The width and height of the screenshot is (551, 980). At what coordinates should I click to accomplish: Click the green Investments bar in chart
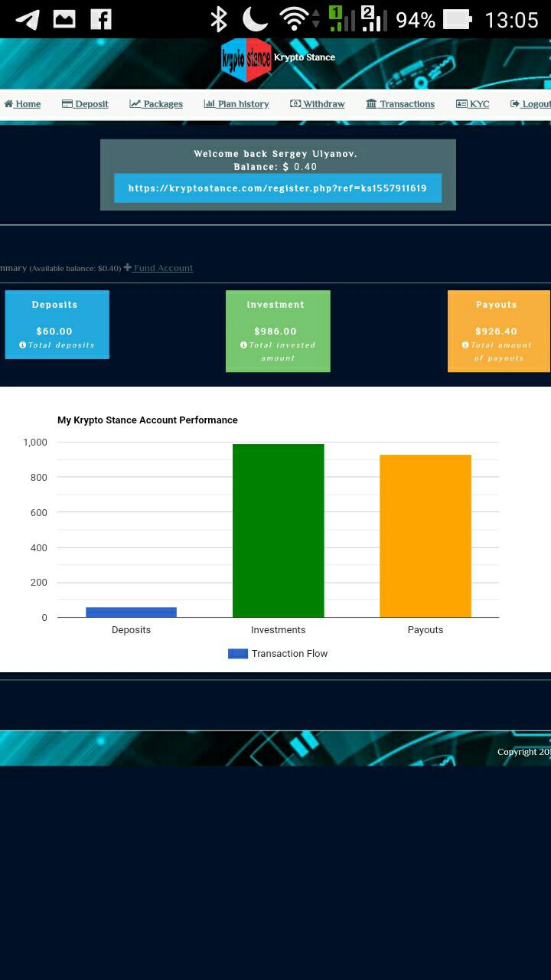coord(279,531)
